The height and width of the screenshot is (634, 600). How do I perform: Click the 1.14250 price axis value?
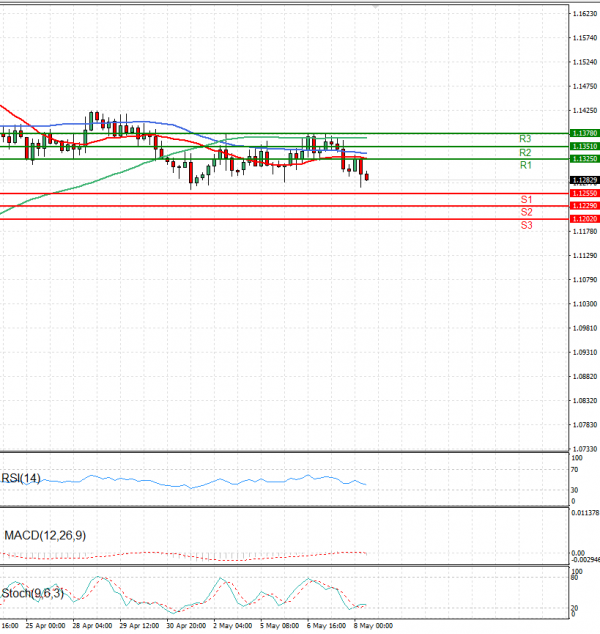pyautogui.click(x=585, y=110)
